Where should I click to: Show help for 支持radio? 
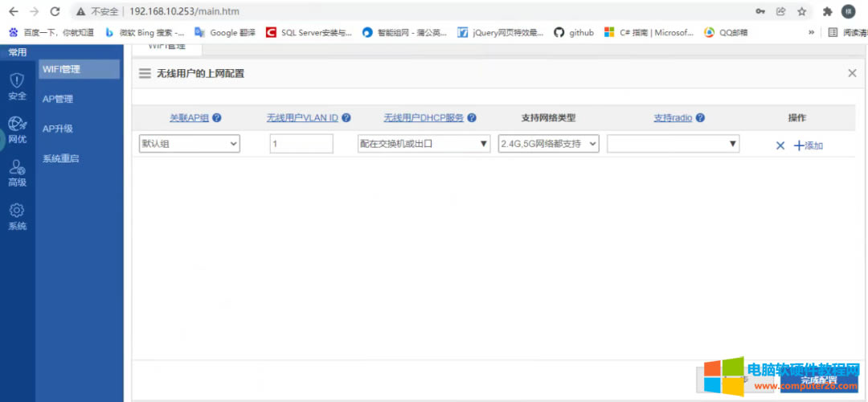[700, 118]
